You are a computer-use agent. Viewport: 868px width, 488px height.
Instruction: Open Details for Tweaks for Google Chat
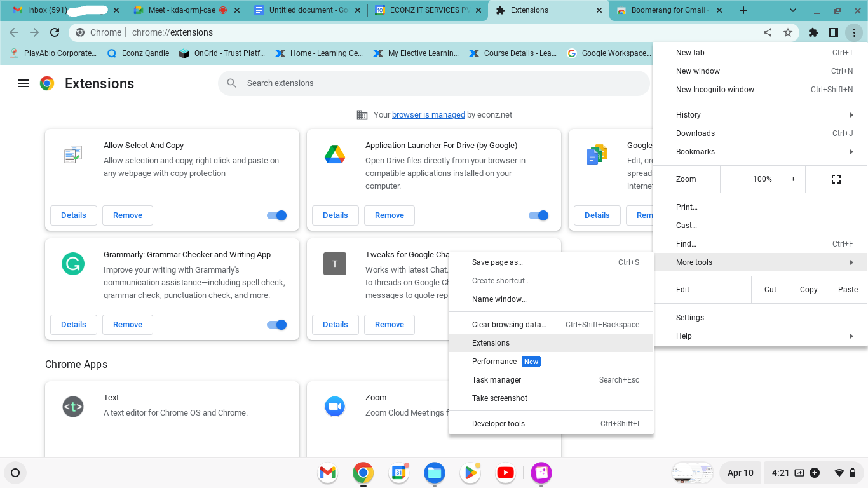tap(336, 325)
